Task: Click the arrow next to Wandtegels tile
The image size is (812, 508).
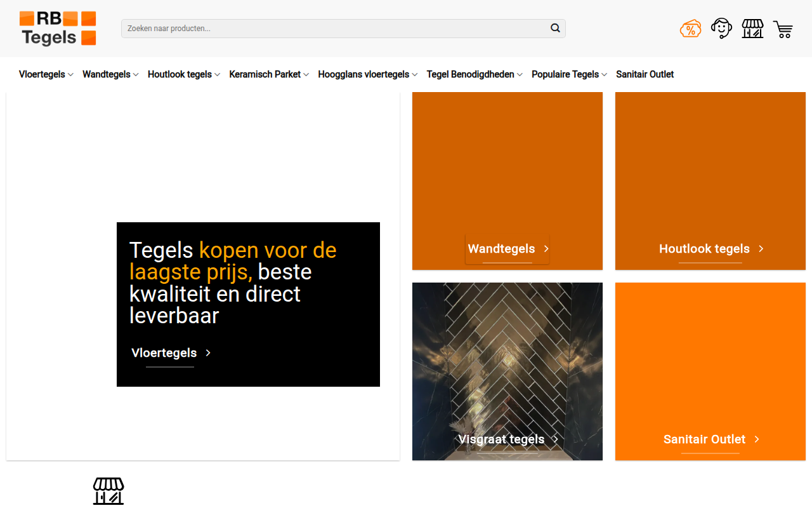Action: tap(546, 249)
